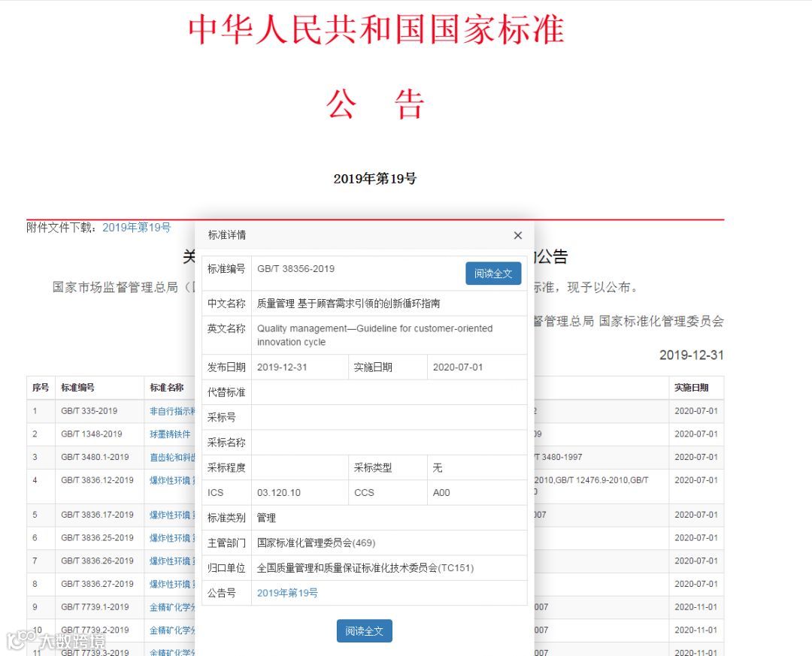The height and width of the screenshot is (656, 812).
Task: Open the standard link in GB/T 3836.27-2019 row
Action: pyautogui.click(x=172, y=584)
